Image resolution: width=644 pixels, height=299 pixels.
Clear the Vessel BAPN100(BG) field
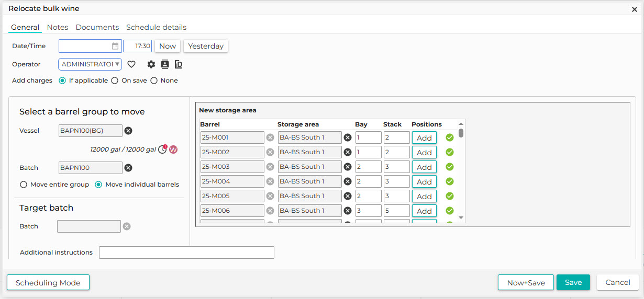point(128,131)
